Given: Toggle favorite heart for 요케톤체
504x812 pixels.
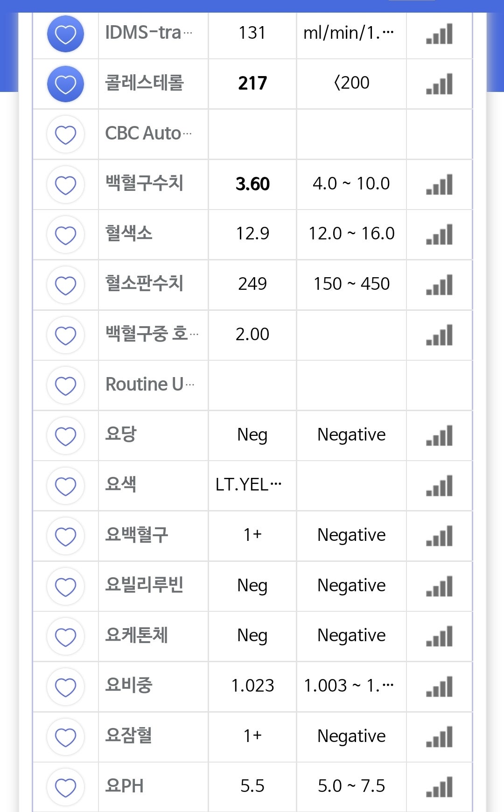Looking at the screenshot, I should 65,637.
